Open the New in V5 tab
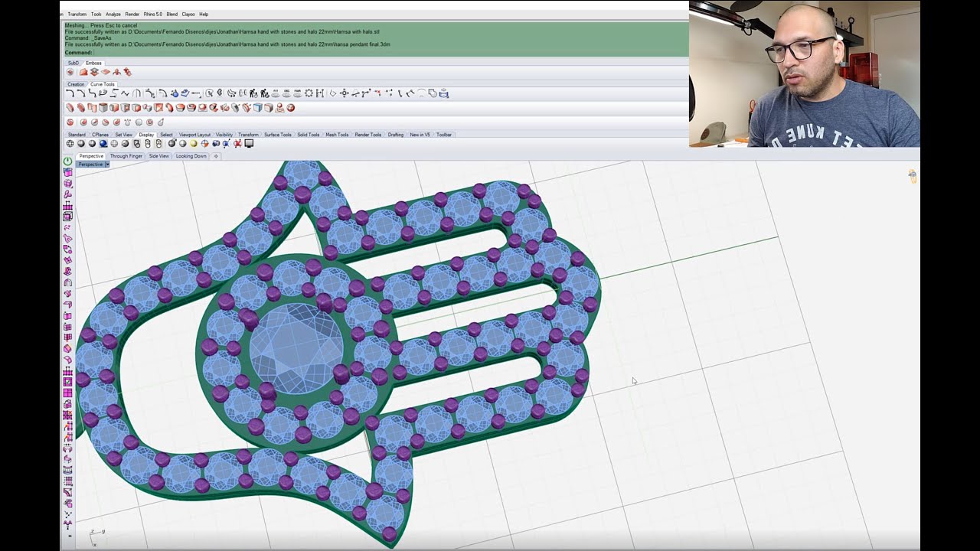Viewport: 980px width, 551px height. coord(420,135)
